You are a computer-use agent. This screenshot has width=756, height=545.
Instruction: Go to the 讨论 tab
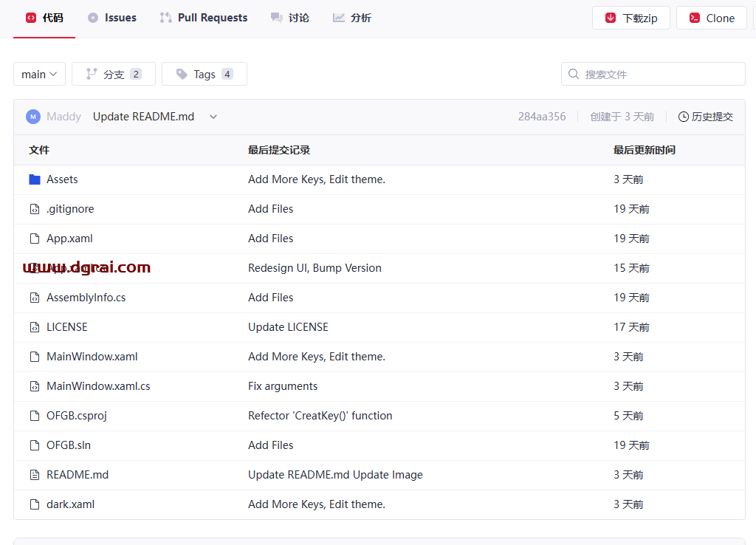coord(289,18)
